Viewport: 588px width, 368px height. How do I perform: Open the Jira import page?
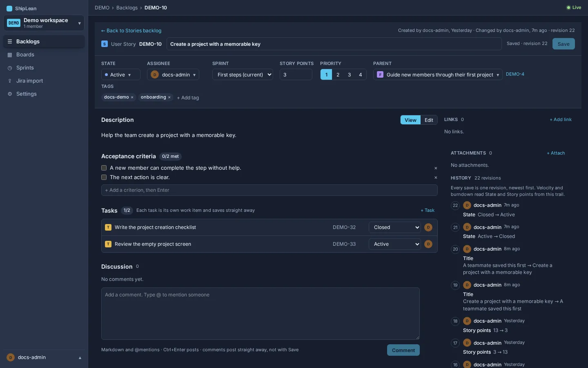point(44,81)
